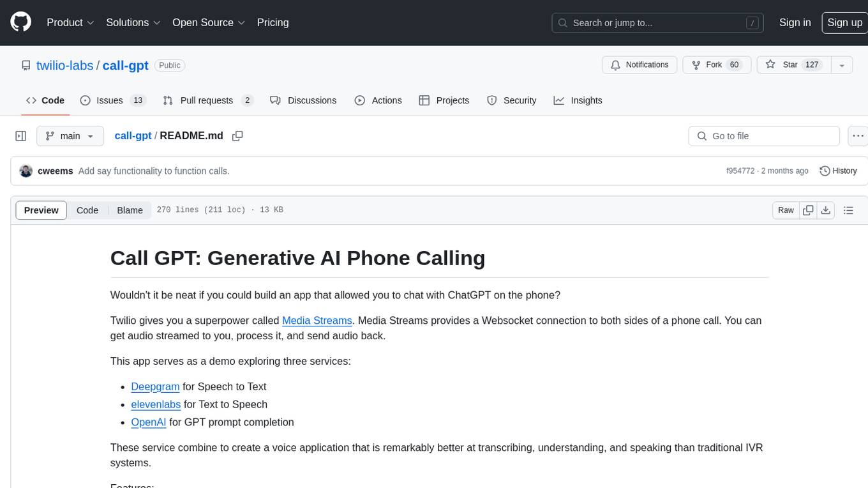Open the Raw file view
This screenshot has height=488, width=868.
click(x=786, y=210)
